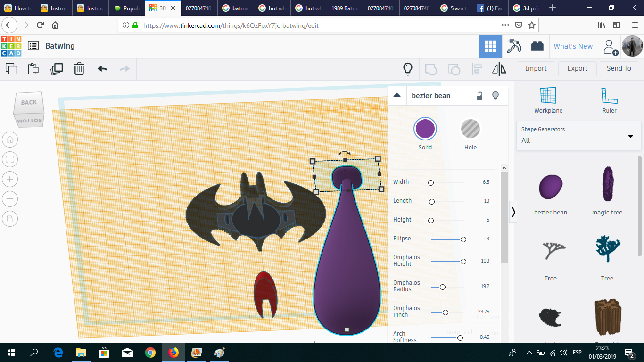Select the Workplane tool
This screenshot has height=362, width=644.
[x=548, y=100]
